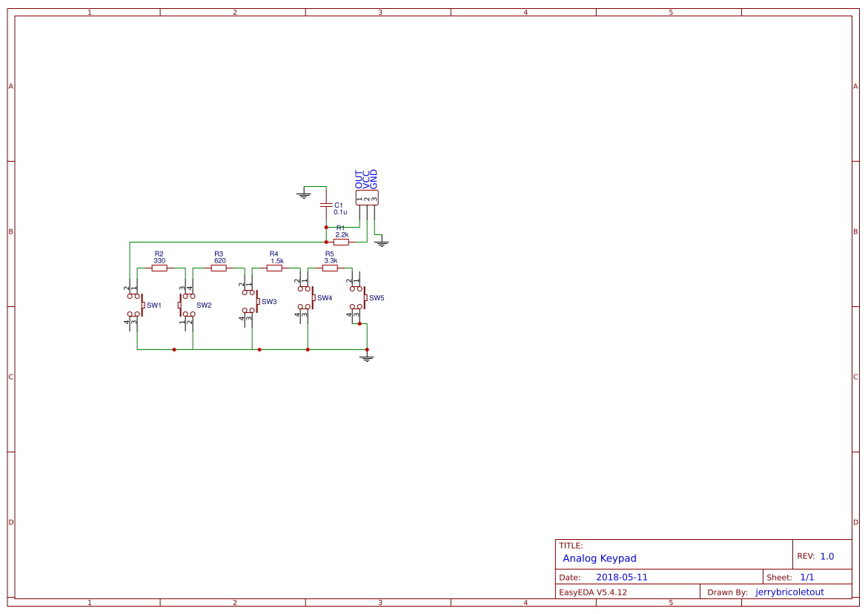The height and width of the screenshot is (614, 868).
Task: Click the Analog Keypad title text
Action: [x=600, y=558]
